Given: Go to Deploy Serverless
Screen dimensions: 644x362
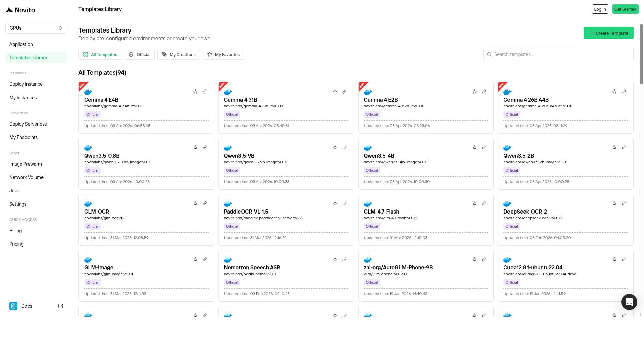Looking at the screenshot, I should click(36, 124).
